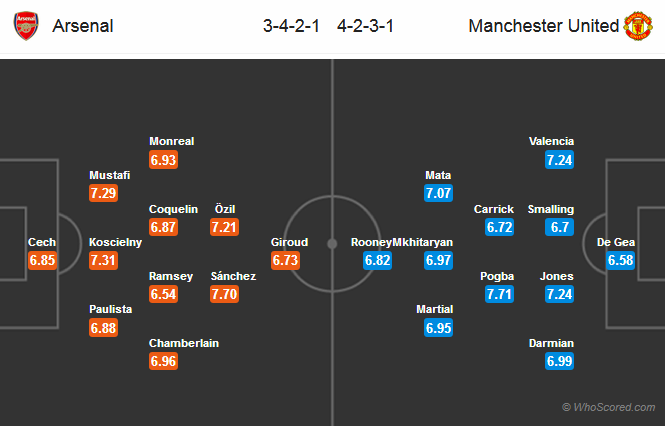The image size is (665, 426).
Task: Click the Chamberlain player name
Action: click(x=184, y=343)
